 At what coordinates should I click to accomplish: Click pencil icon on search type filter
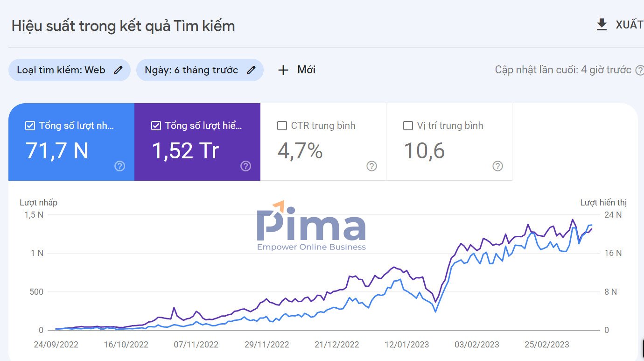click(x=119, y=70)
